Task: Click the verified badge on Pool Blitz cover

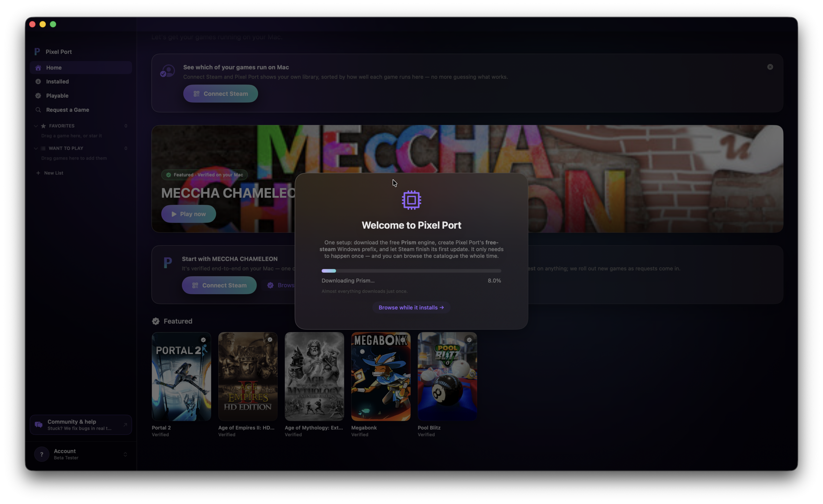Action: 469,340
